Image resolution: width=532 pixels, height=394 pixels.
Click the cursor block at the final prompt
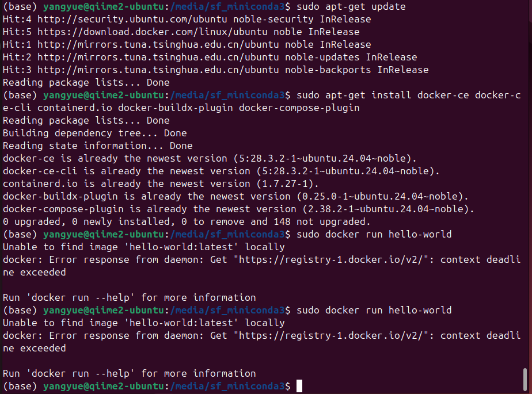pos(299,386)
